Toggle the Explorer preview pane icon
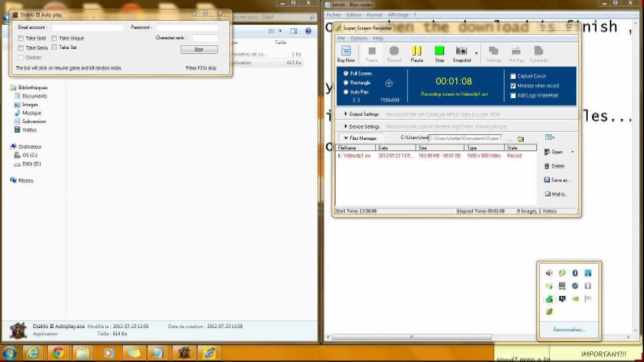Screen dimensions: 644x362 294,31
